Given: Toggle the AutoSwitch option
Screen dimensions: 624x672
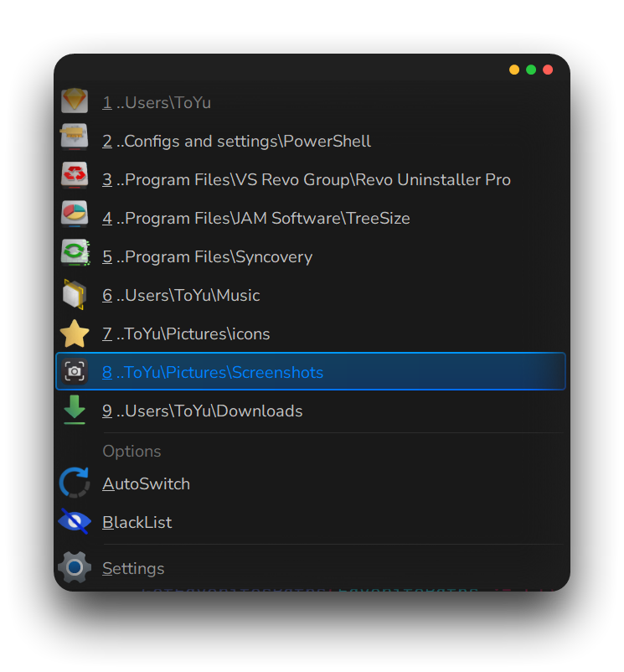Looking at the screenshot, I should pos(146,484).
